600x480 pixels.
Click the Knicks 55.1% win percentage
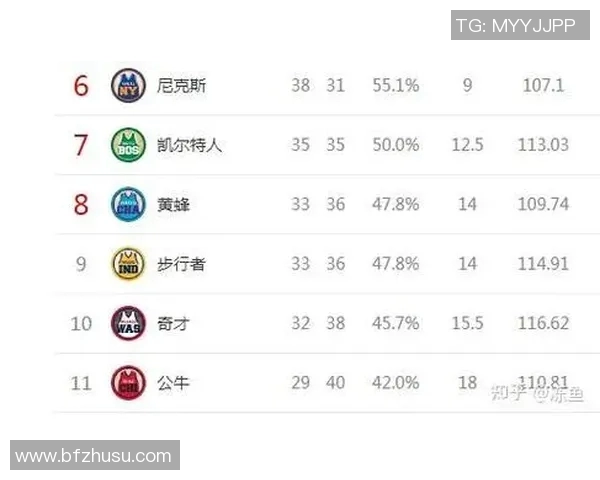click(395, 86)
